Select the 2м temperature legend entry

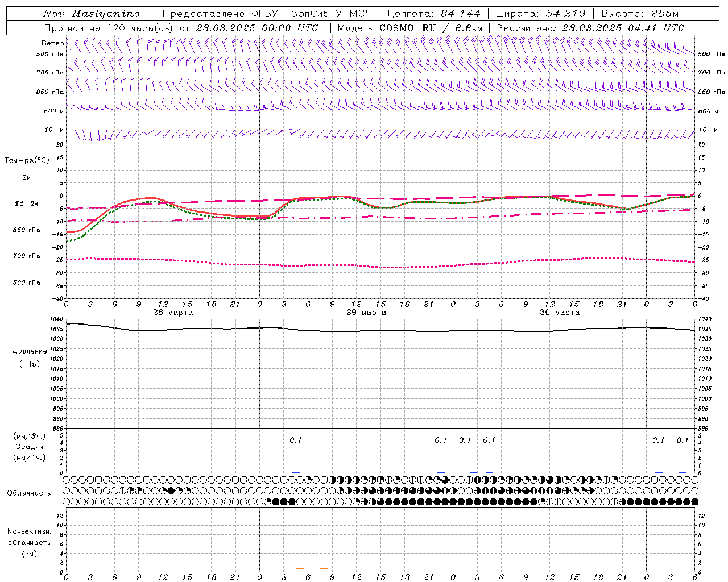coord(27,178)
